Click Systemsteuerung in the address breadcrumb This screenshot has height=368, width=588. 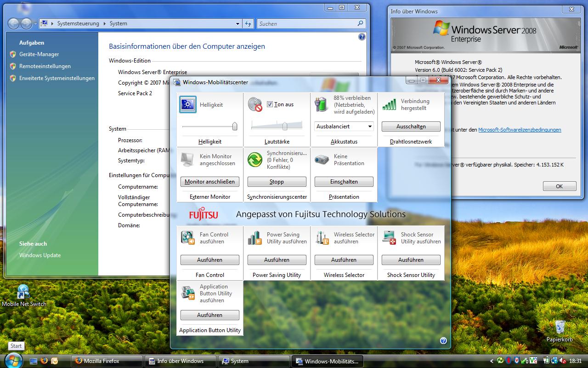[x=78, y=23]
